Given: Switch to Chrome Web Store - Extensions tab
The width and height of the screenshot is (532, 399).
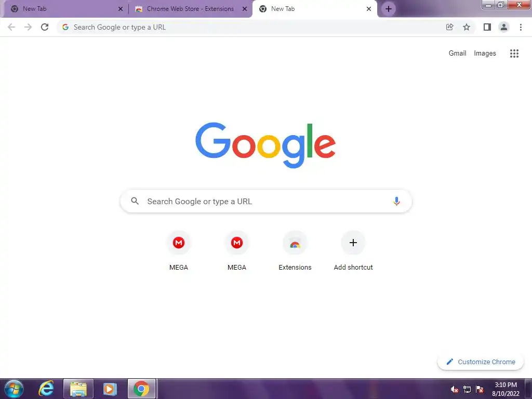Looking at the screenshot, I should [x=190, y=9].
